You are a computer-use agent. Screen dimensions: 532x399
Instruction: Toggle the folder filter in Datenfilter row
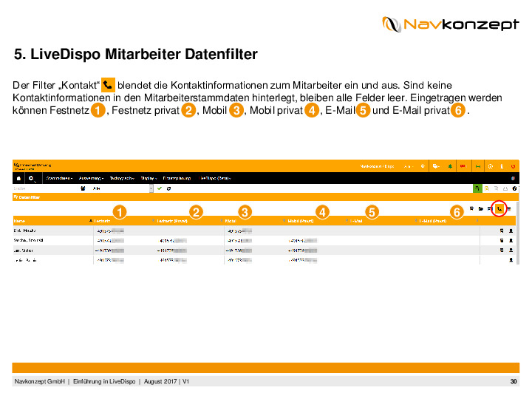click(481, 209)
